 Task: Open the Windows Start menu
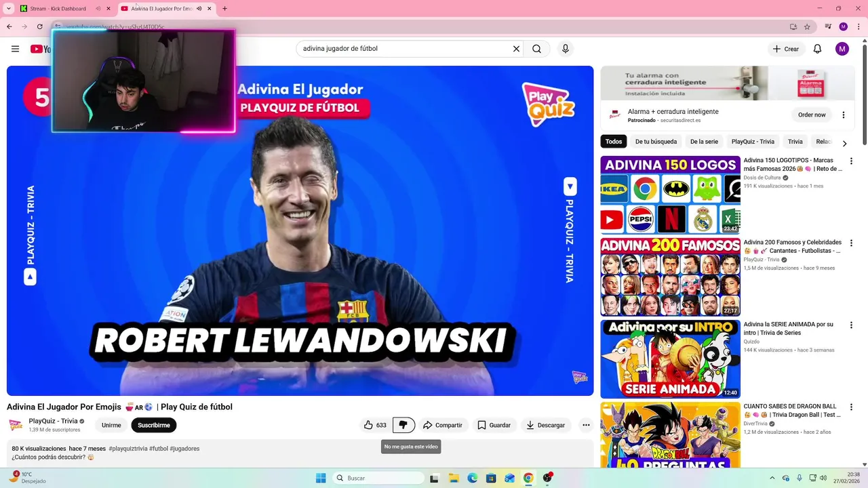(x=321, y=478)
